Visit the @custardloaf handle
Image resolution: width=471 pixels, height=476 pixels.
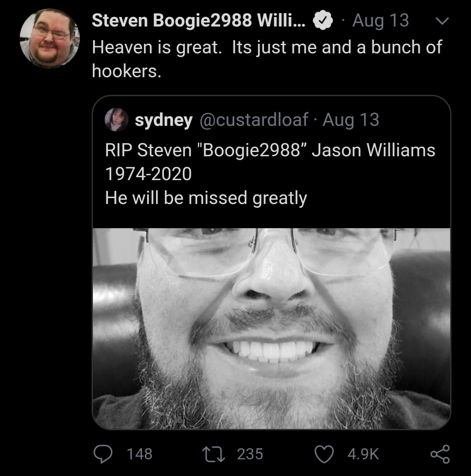253,120
